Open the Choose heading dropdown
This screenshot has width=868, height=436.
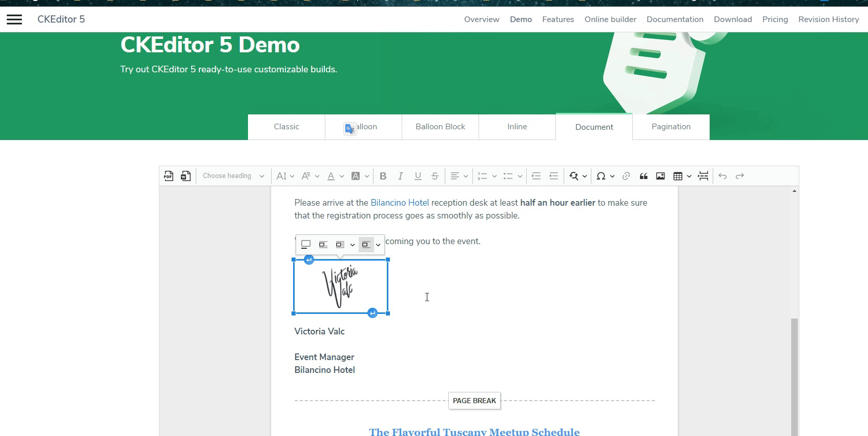point(233,176)
